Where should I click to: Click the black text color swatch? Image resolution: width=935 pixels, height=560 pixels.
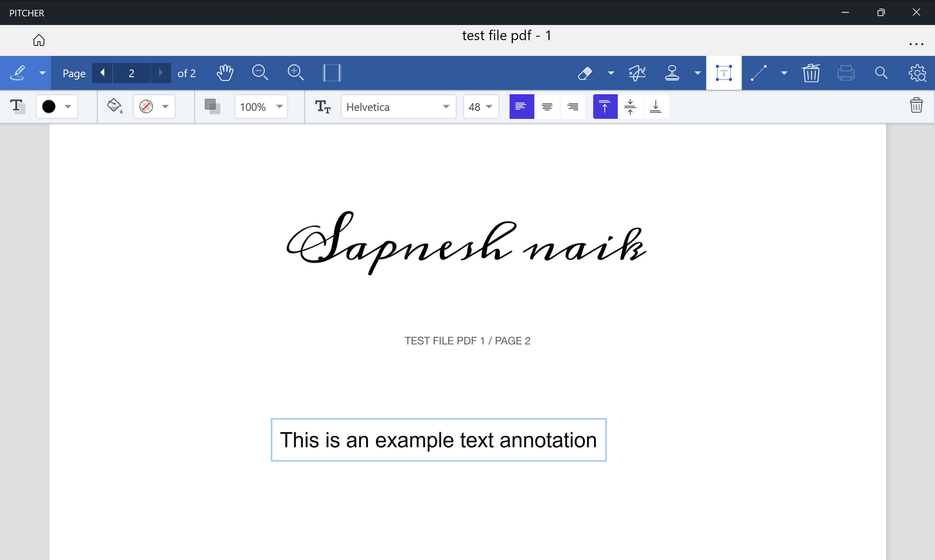click(49, 107)
